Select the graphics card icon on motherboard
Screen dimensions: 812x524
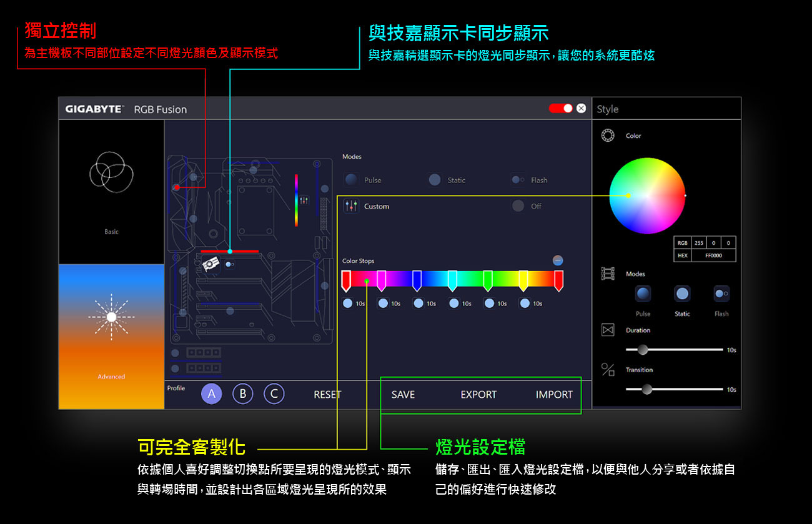point(210,264)
